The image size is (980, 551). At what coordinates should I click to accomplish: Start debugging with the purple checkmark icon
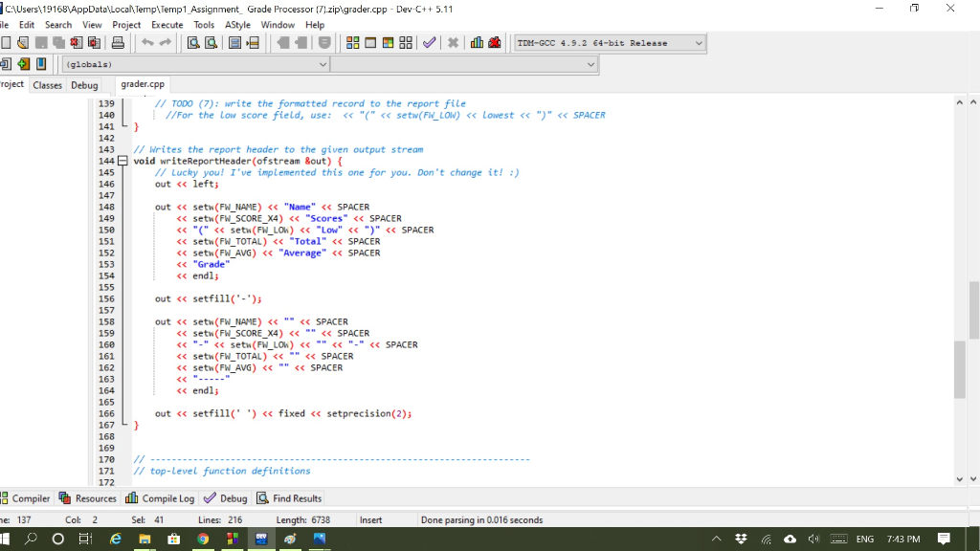(x=428, y=42)
